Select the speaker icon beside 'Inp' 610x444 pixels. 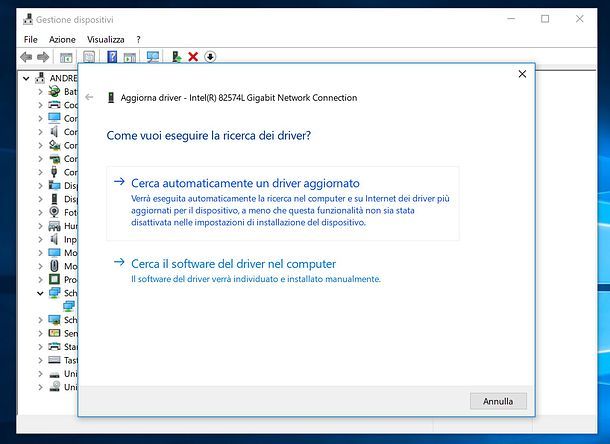[x=54, y=239]
